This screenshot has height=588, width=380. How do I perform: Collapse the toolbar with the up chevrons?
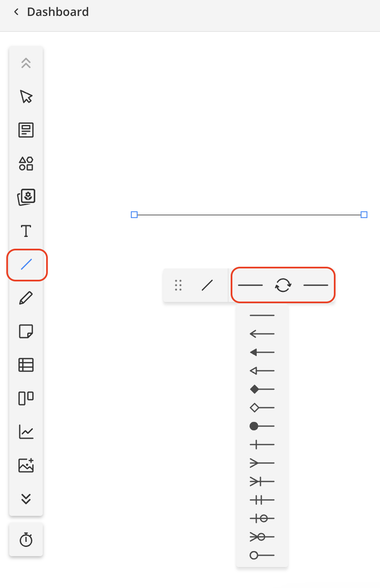pos(26,63)
